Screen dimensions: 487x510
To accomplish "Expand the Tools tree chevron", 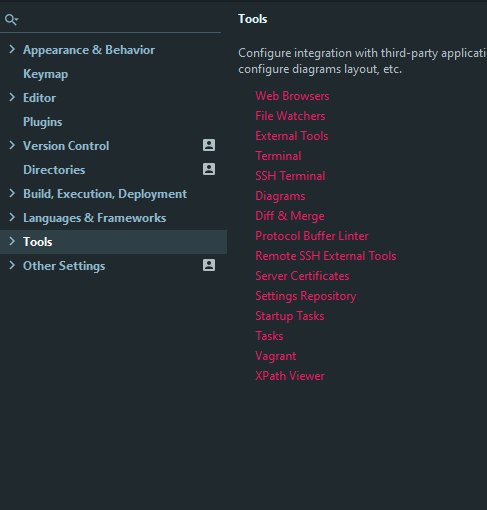I will pos(12,241).
